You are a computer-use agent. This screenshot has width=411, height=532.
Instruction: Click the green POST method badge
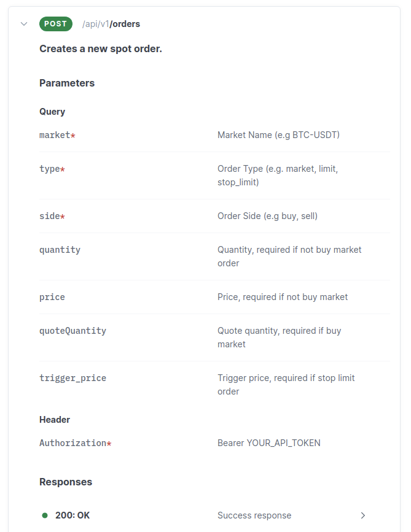[56, 24]
